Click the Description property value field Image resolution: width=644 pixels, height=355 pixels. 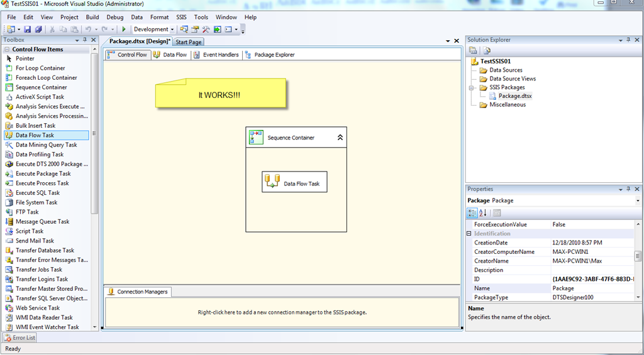[x=592, y=270]
